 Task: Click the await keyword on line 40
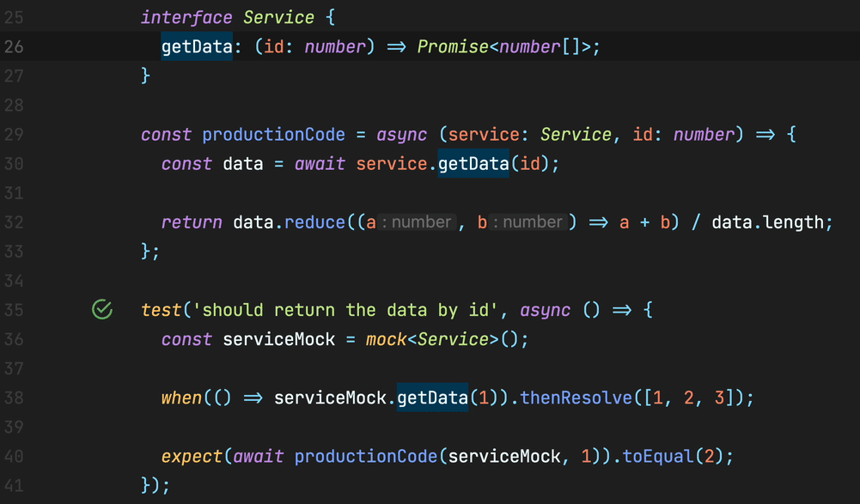(x=258, y=456)
